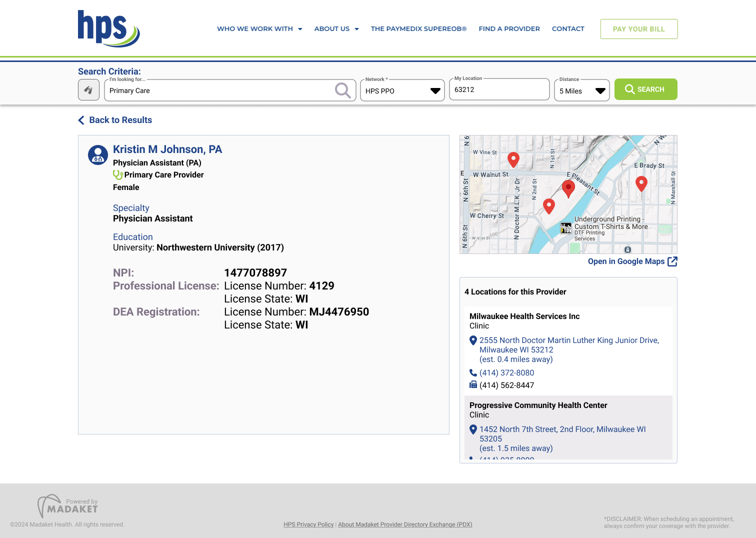Image resolution: width=756 pixels, height=538 pixels.
Task: Click map pin near E Pleasant St
Action: pyautogui.click(x=568, y=189)
